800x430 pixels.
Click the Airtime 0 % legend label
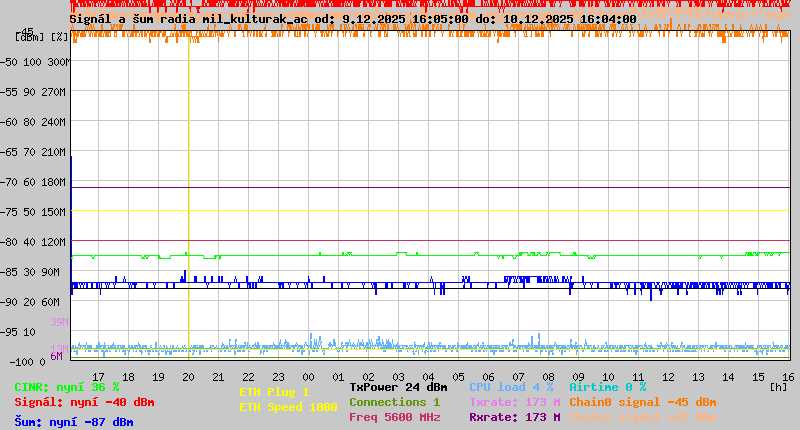(x=607, y=387)
